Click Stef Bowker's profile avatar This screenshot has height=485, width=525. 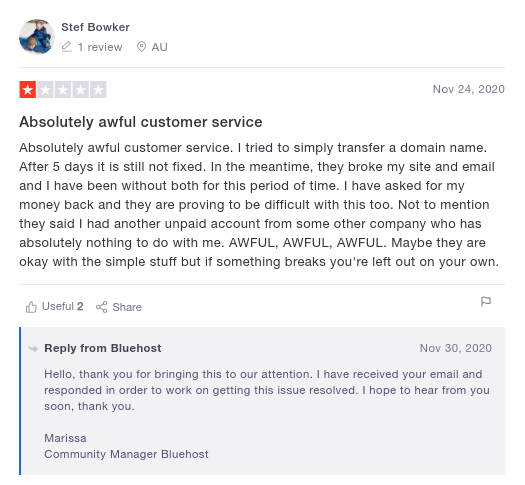(x=37, y=37)
